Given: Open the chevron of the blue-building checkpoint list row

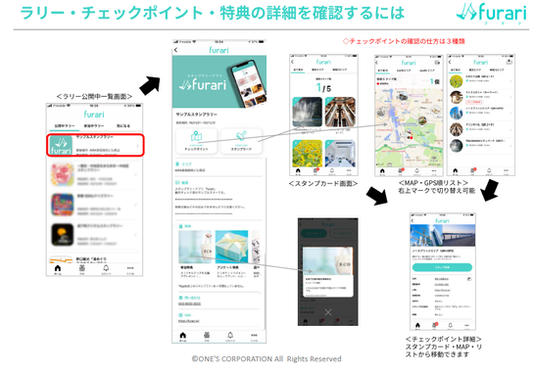Looking at the screenshot, I should pos(511,113).
